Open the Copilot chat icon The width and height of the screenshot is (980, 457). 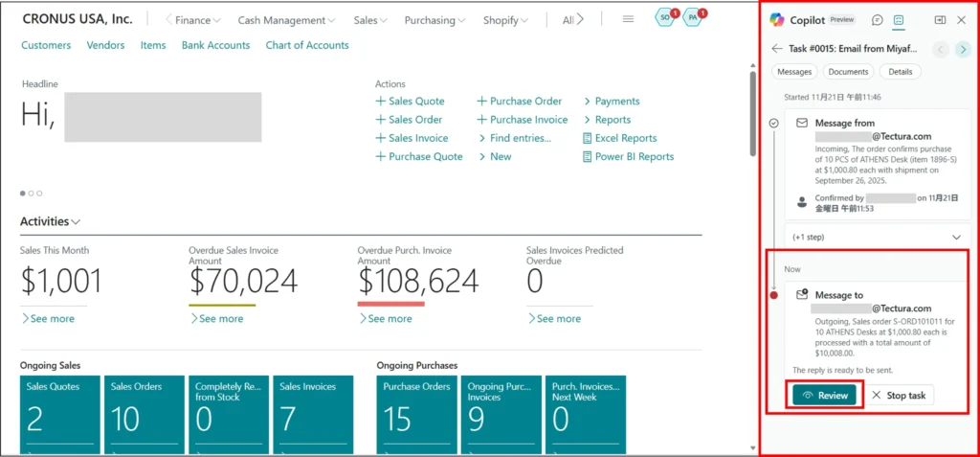[878, 20]
